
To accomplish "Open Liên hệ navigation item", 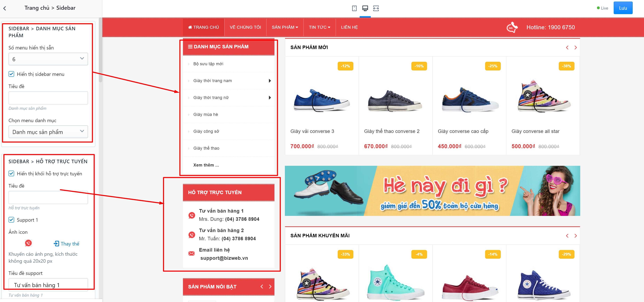I will (x=349, y=27).
